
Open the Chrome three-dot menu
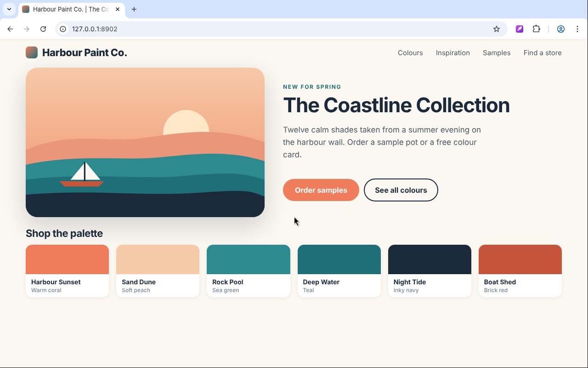coord(577,29)
